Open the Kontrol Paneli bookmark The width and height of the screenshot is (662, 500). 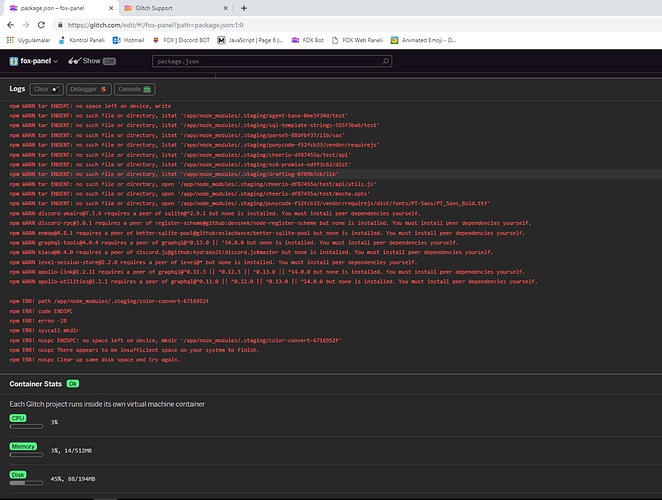tap(82, 40)
